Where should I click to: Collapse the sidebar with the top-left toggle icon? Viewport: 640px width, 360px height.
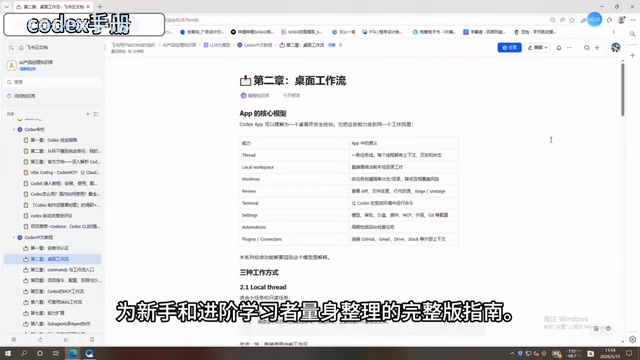click(x=11, y=48)
